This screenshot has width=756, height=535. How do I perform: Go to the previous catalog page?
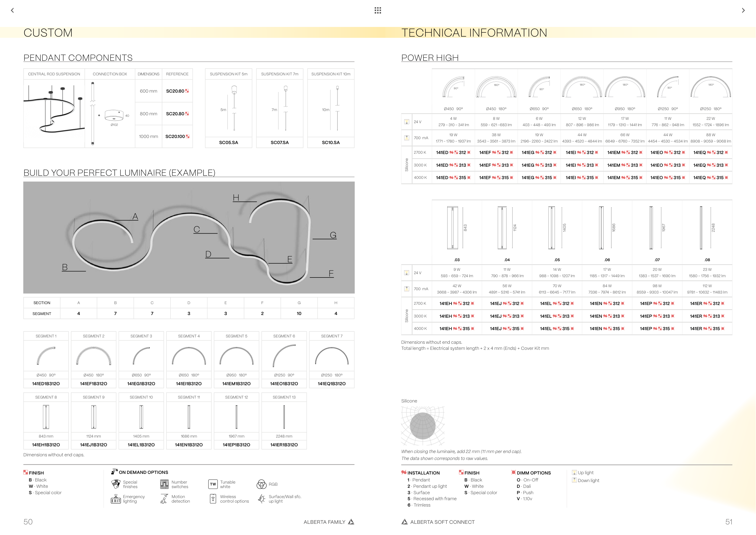(12, 10)
